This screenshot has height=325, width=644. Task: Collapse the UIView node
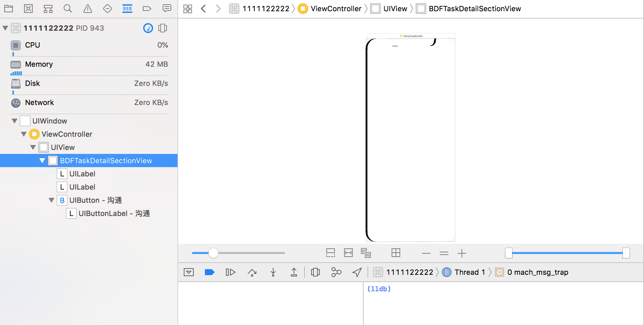point(33,147)
